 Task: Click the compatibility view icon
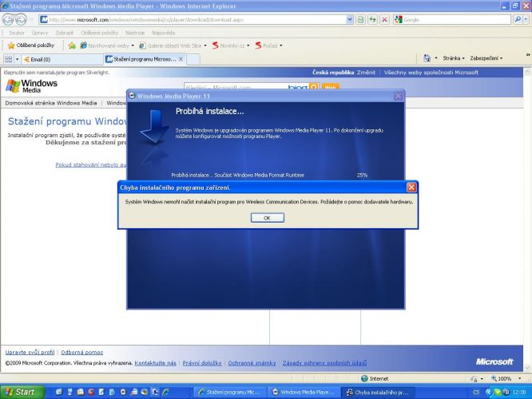click(361, 20)
